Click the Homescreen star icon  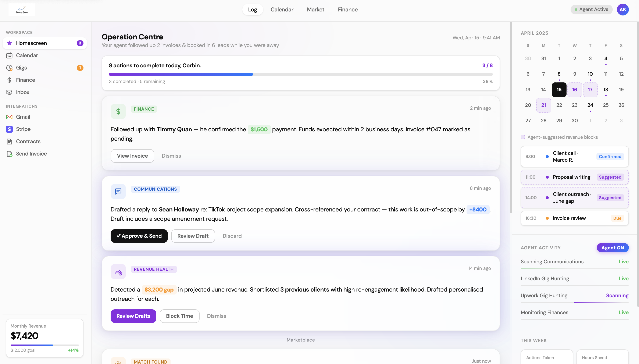coord(9,43)
